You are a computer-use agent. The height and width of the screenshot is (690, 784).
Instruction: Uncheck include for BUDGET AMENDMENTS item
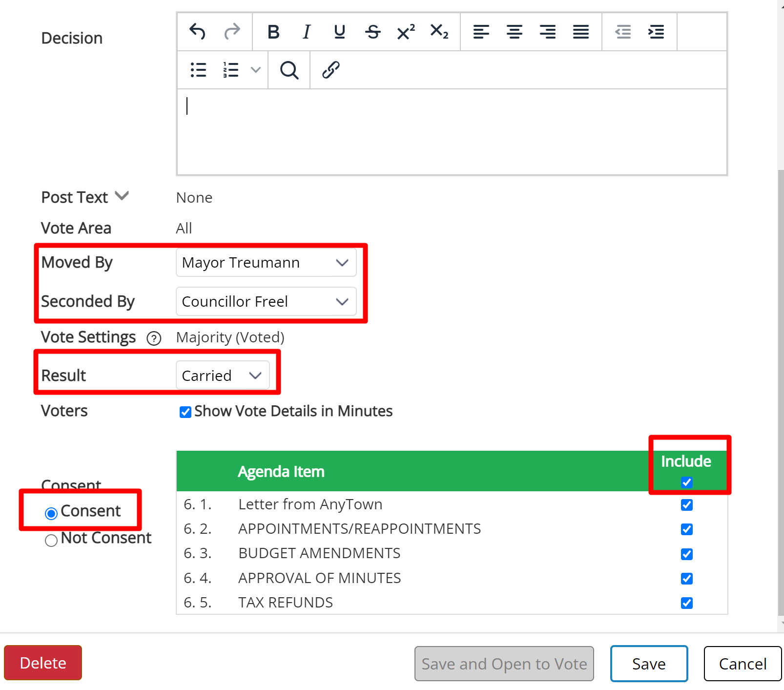[x=687, y=554]
